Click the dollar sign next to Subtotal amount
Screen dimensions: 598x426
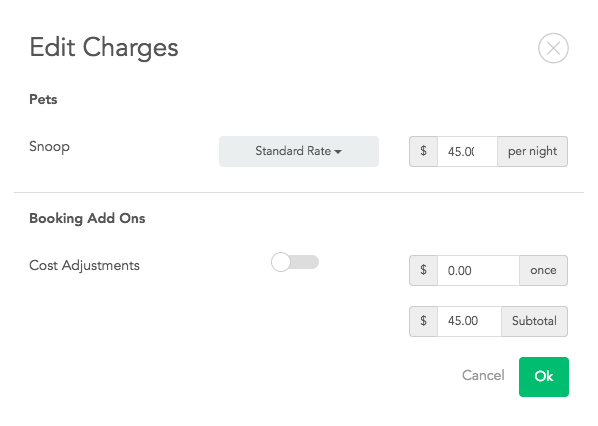(x=423, y=321)
